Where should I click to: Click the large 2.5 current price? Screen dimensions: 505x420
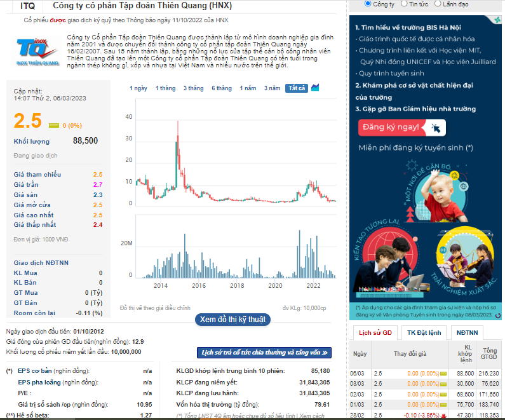point(28,121)
